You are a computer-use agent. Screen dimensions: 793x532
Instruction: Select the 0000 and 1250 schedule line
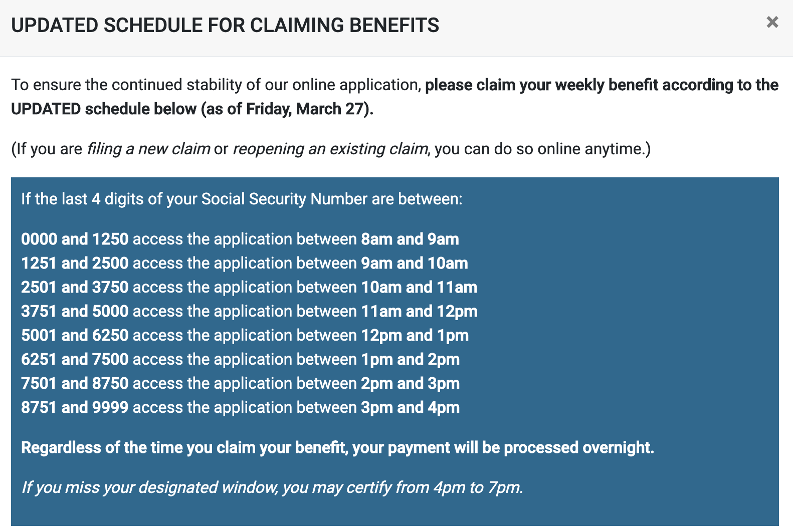click(240, 239)
